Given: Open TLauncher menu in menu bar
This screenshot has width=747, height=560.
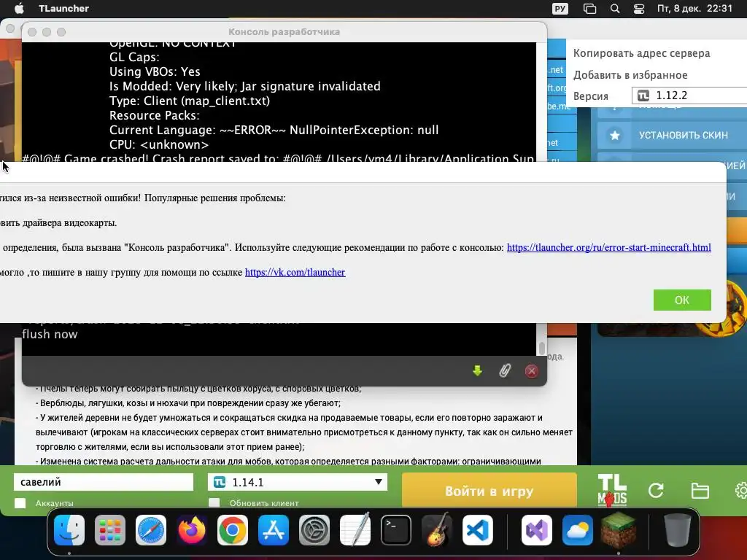Looking at the screenshot, I should click(64, 8).
